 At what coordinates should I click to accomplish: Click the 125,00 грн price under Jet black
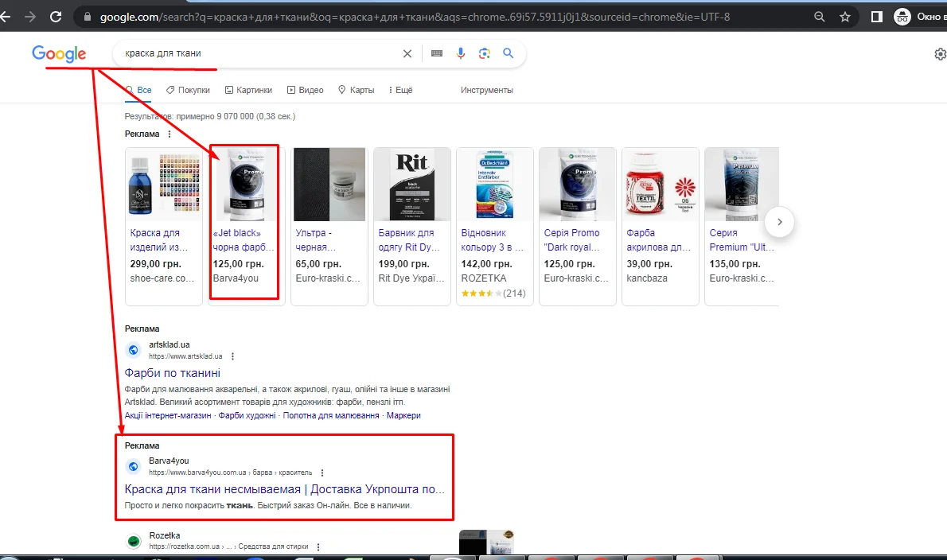pyautogui.click(x=238, y=264)
